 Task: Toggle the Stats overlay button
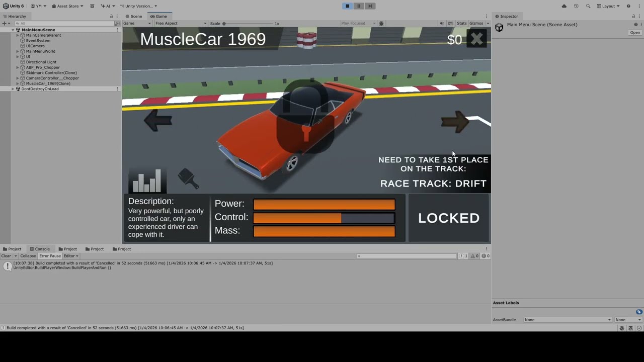tap(462, 24)
